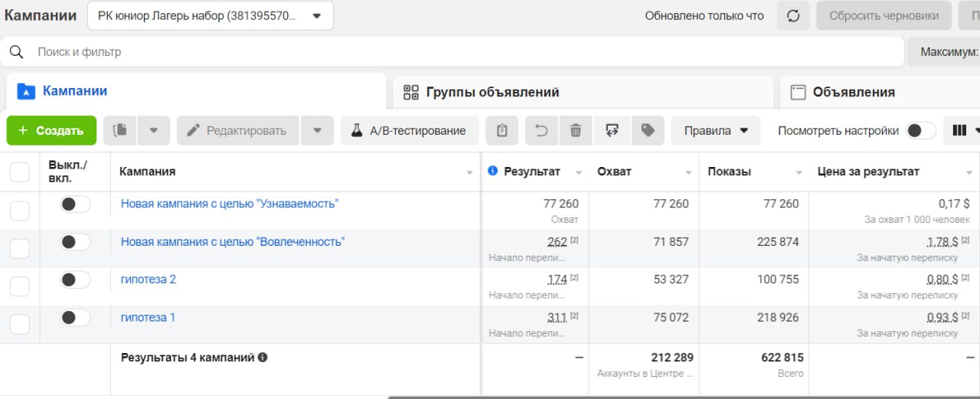The width and height of the screenshot is (980, 399).
Task: Click the info icon beside "Результат" header
Action: click(493, 172)
